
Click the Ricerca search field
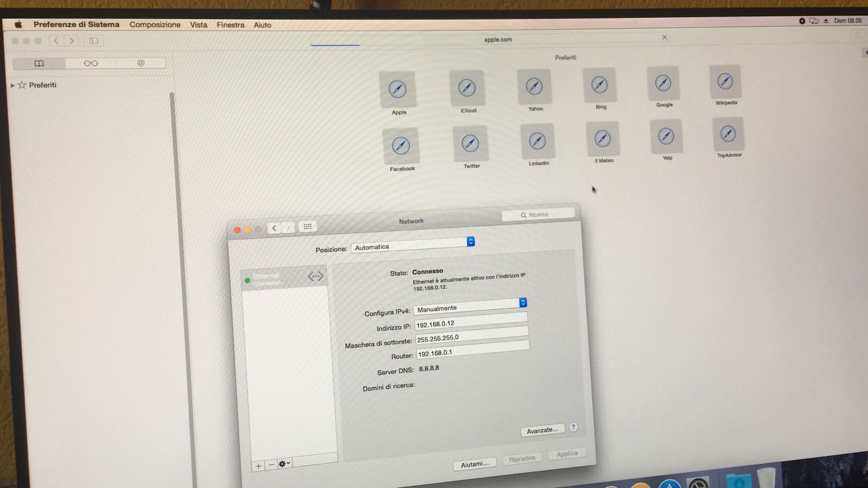(538, 215)
